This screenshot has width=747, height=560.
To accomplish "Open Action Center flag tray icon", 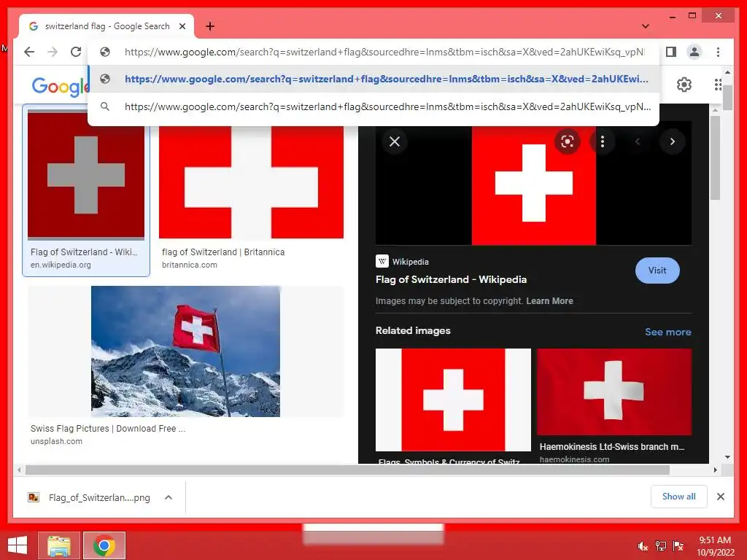I will point(678,546).
